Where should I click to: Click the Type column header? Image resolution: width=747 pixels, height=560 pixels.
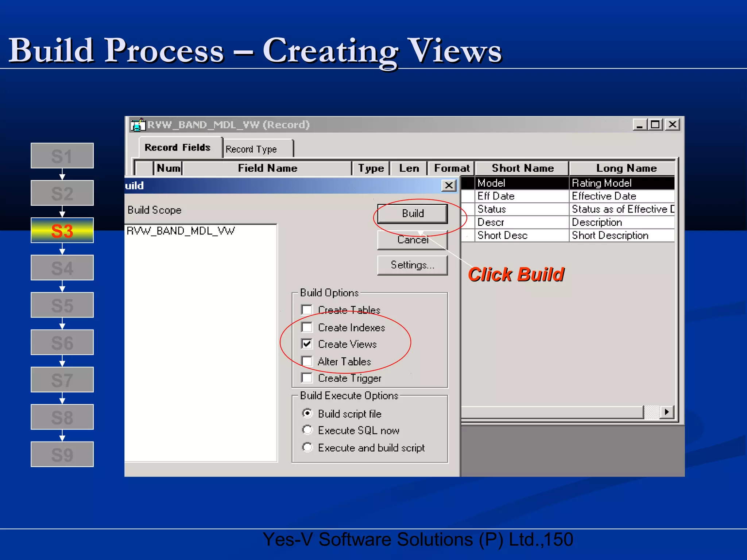pyautogui.click(x=371, y=168)
